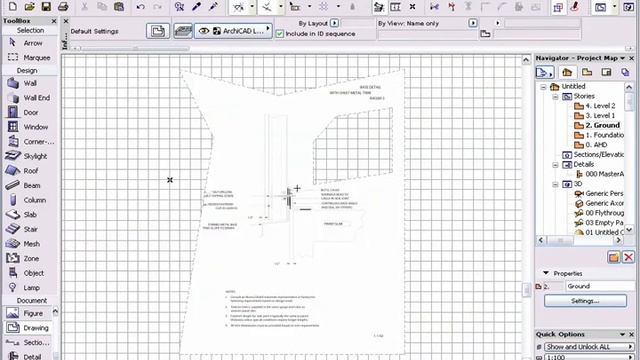Collapse the Stories tree node
This screenshot has height=360, width=640.
pyautogui.click(x=555, y=97)
